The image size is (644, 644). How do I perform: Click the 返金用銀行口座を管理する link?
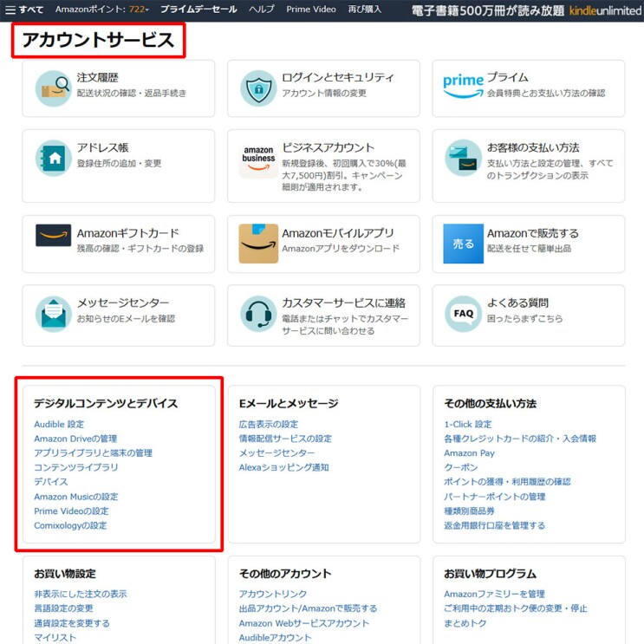(x=495, y=525)
